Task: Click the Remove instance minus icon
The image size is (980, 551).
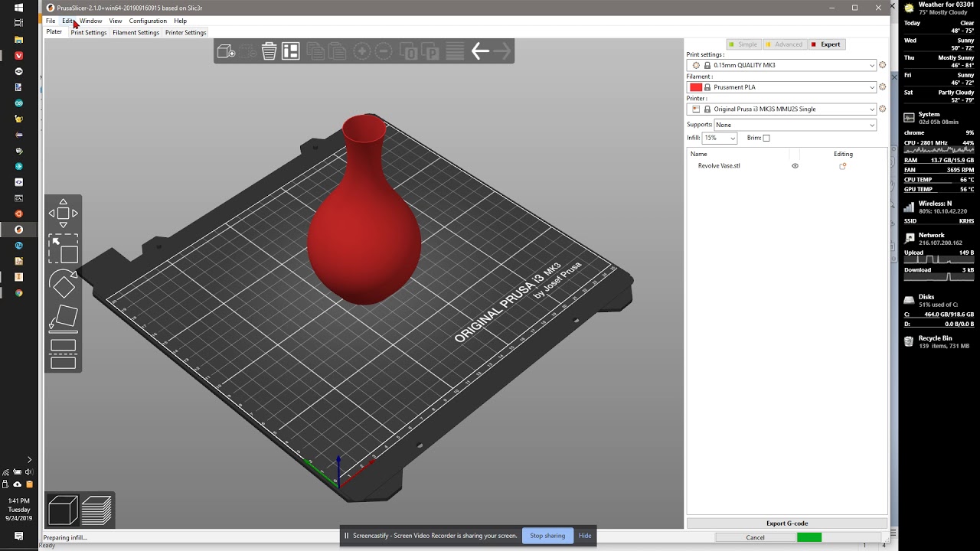Action: click(384, 51)
